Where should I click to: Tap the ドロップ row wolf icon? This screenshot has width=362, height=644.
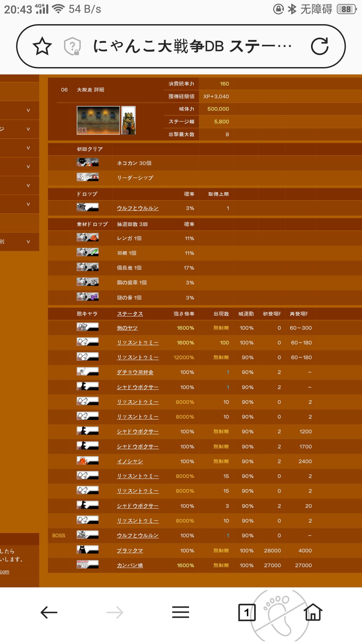click(x=87, y=208)
